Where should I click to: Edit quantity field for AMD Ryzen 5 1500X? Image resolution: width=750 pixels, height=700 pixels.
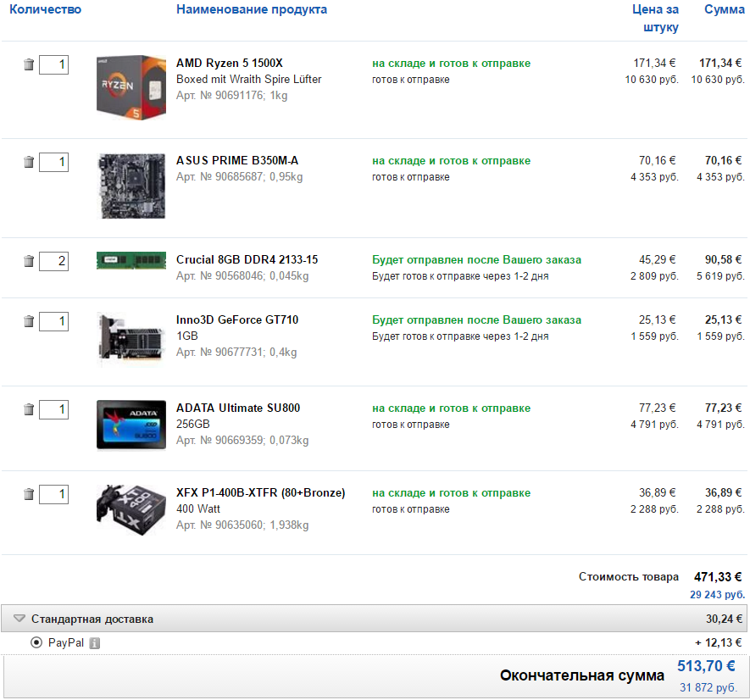coord(53,64)
